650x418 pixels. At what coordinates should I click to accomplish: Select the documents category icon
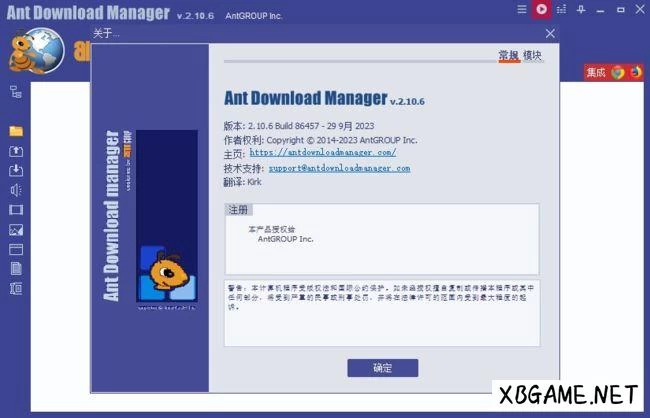15,268
